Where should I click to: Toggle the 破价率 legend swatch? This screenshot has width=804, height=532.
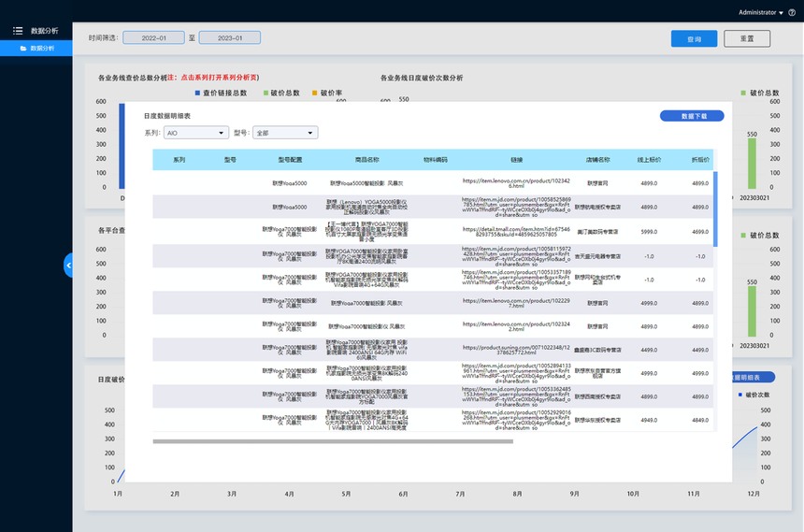[315, 93]
